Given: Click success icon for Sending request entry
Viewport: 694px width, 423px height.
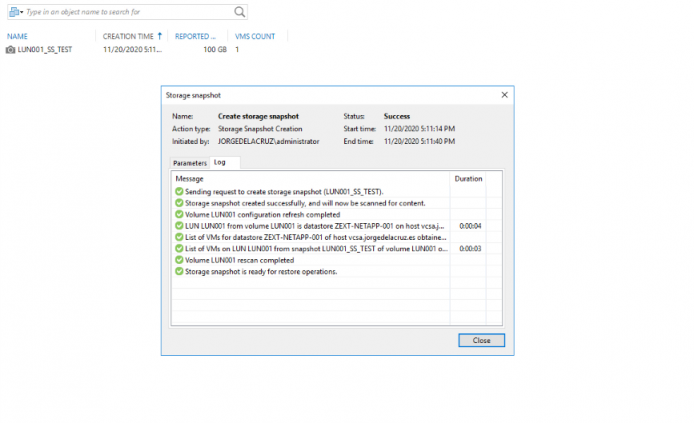Looking at the screenshot, I should point(179,192).
